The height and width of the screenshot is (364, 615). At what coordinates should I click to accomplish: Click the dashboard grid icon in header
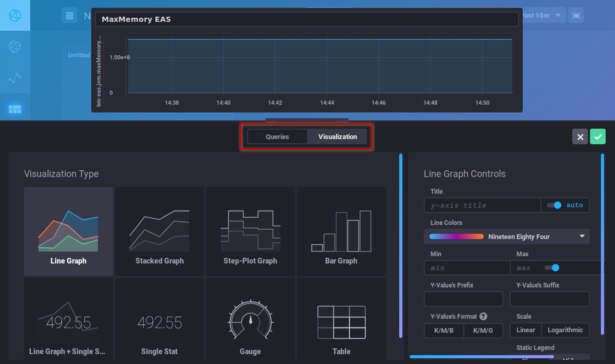coord(69,16)
